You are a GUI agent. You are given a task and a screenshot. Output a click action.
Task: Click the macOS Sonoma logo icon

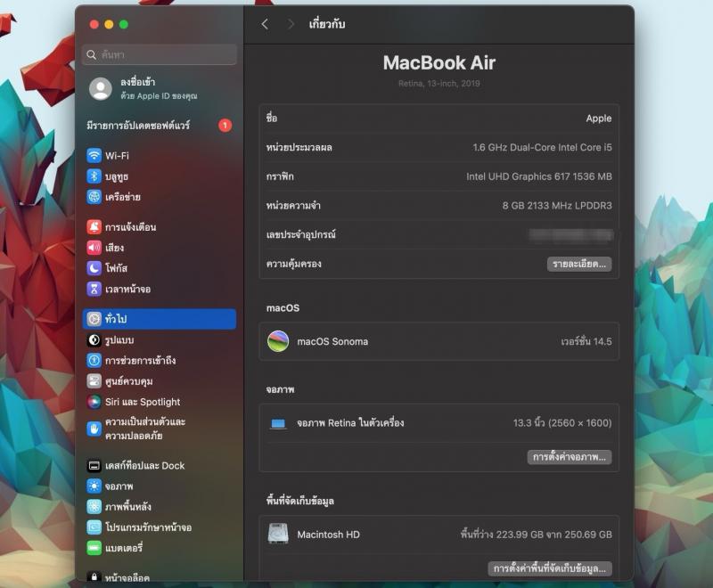pos(278,342)
